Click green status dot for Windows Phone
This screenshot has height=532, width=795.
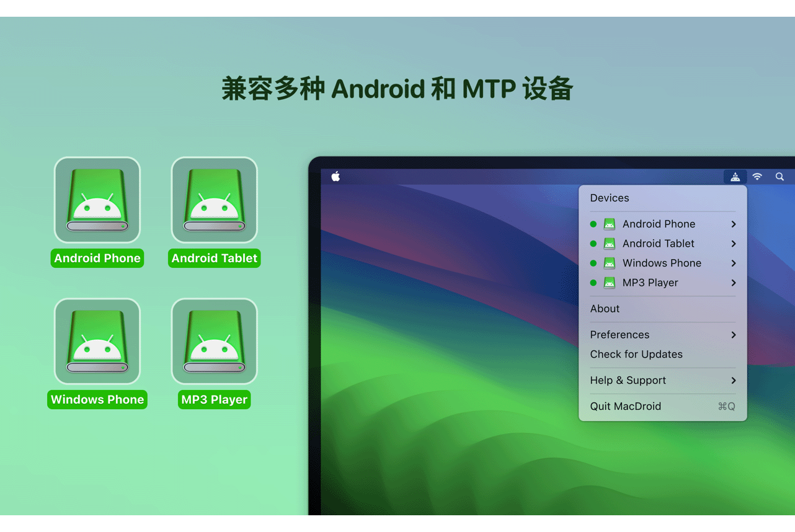click(x=593, y=263)
